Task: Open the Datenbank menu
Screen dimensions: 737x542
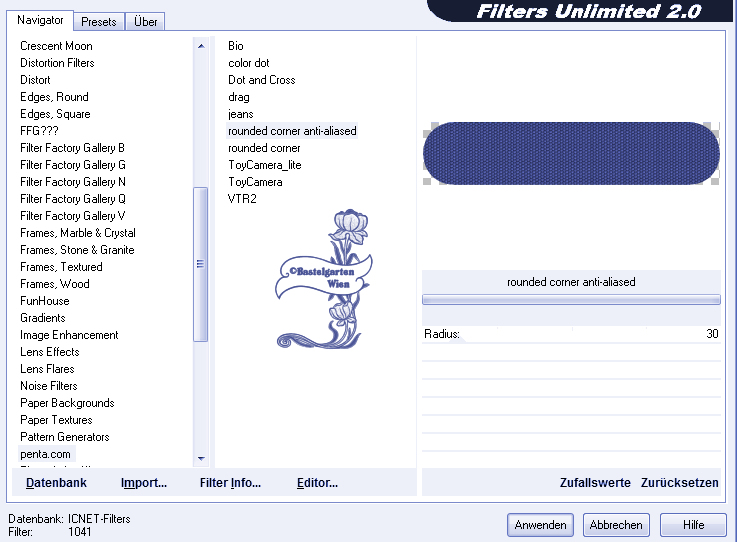Action: 56,483
